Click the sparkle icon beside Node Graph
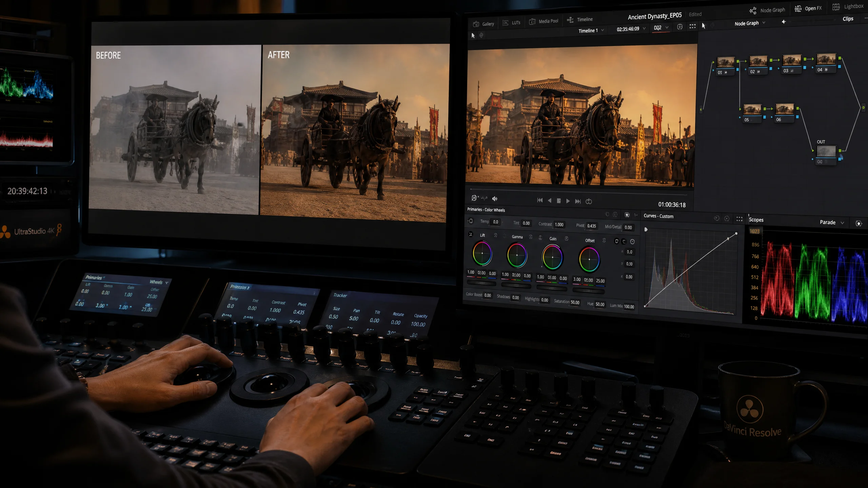Viewport: 868px width, 488px height. tap(784, 22)
